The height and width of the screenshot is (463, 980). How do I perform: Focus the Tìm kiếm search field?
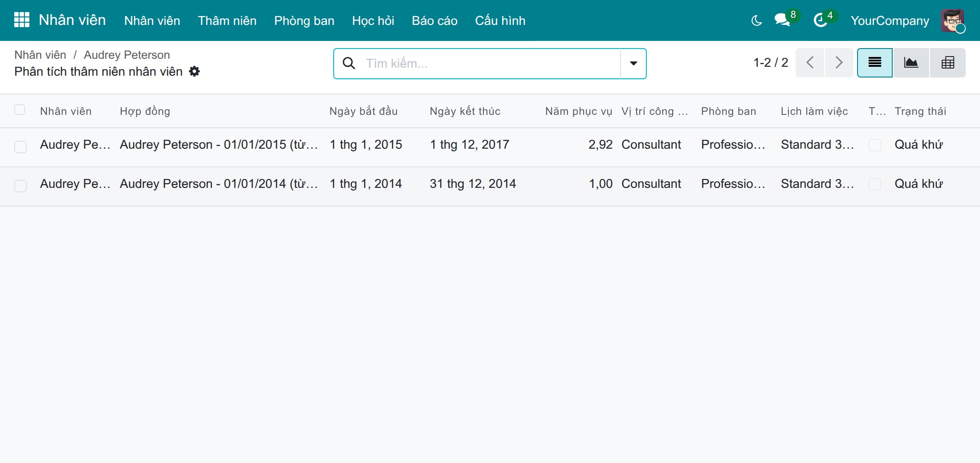pos(490,63)
